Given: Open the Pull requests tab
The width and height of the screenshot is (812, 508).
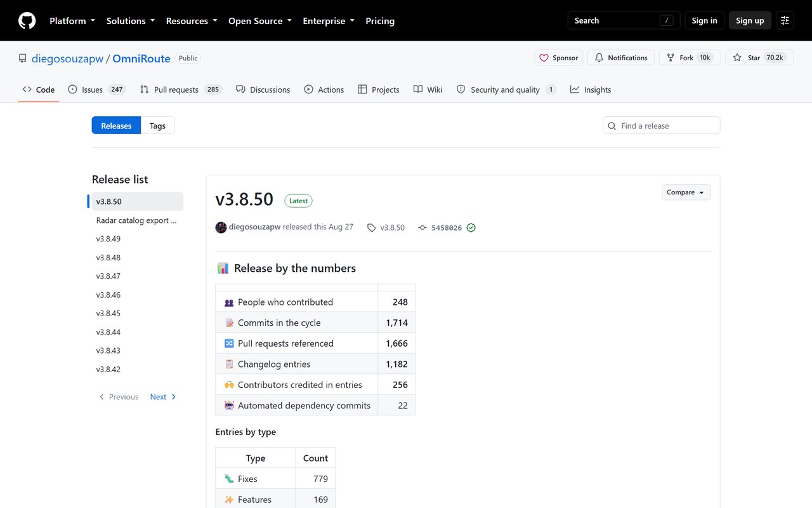Looking at the screenshot, I should (181, 90).
